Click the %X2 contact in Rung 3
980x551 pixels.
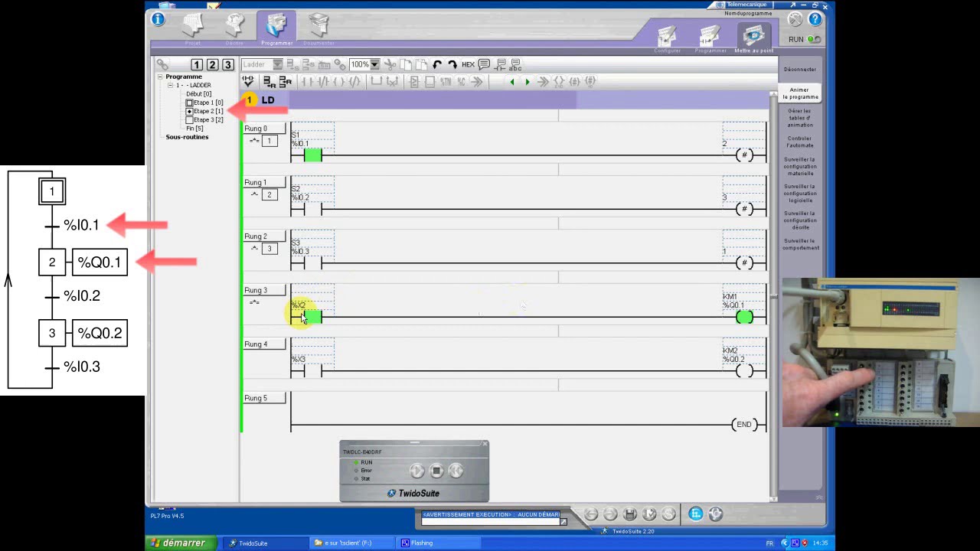312,316
